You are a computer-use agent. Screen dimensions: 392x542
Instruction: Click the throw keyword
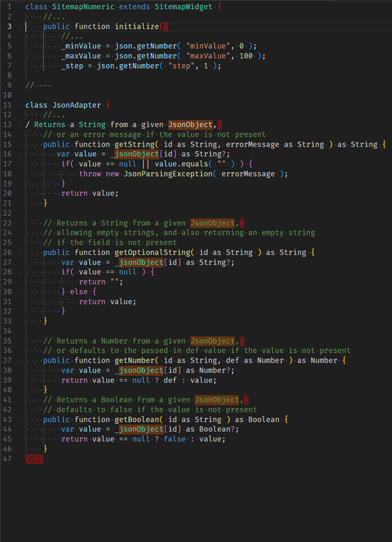click(90, 174)
